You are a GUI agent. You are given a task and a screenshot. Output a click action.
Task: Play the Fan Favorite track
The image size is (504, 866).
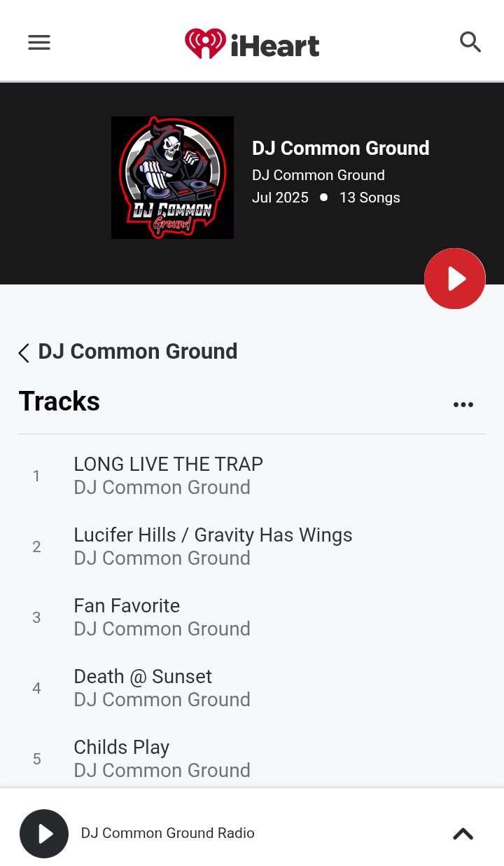[252, 617]
